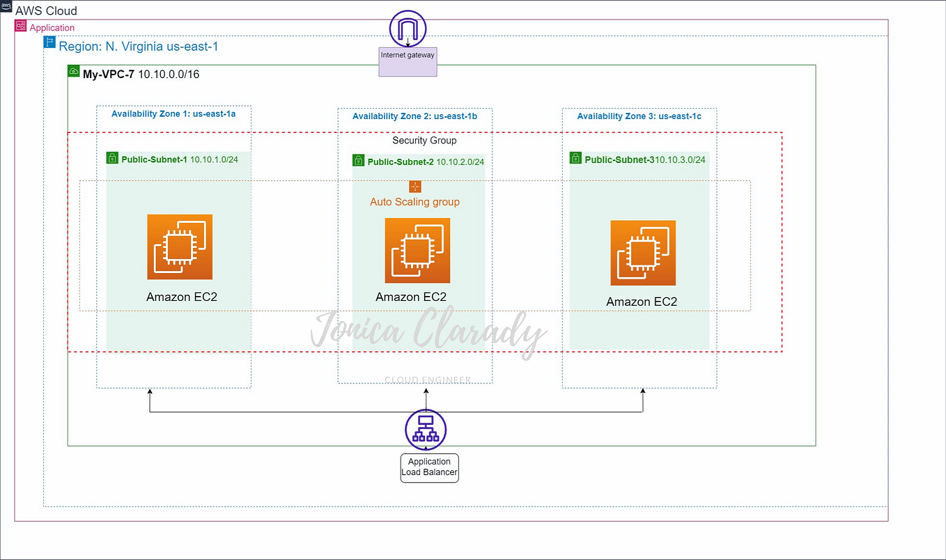Click the Application Load Balancer icon
The image size is (946, 560).
pos(426,429)
